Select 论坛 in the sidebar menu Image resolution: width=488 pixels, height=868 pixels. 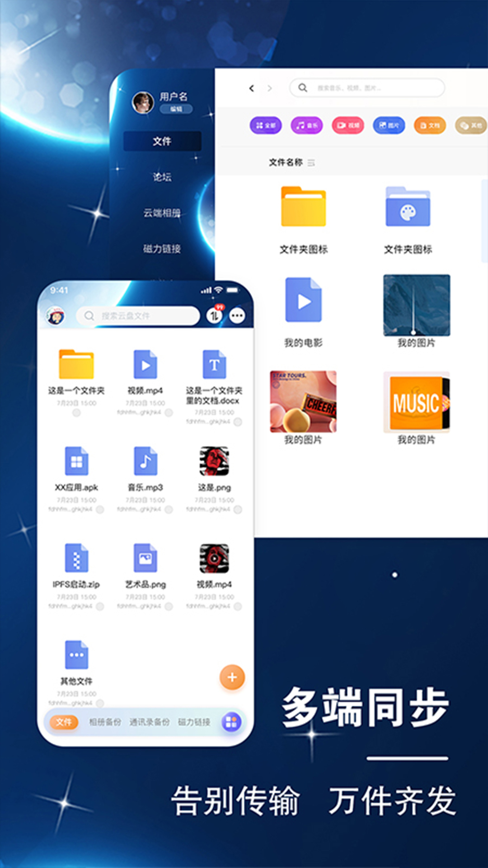tap(162, 177)
